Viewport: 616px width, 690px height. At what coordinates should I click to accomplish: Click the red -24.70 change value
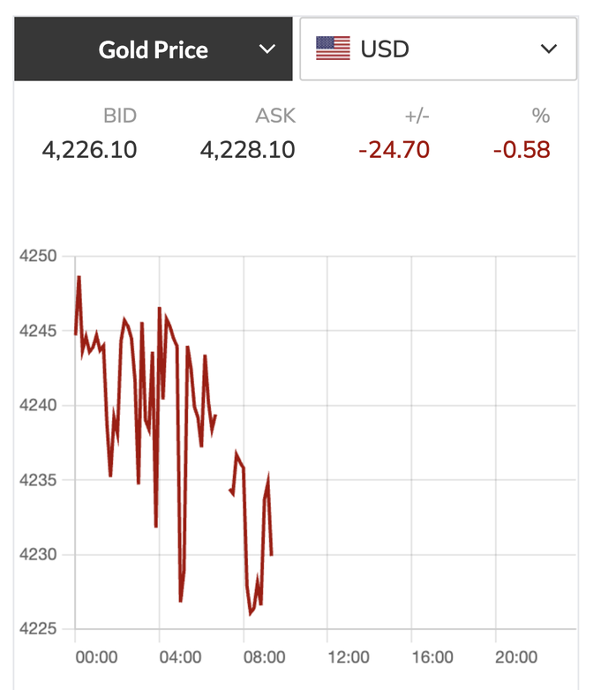point(394,150)
